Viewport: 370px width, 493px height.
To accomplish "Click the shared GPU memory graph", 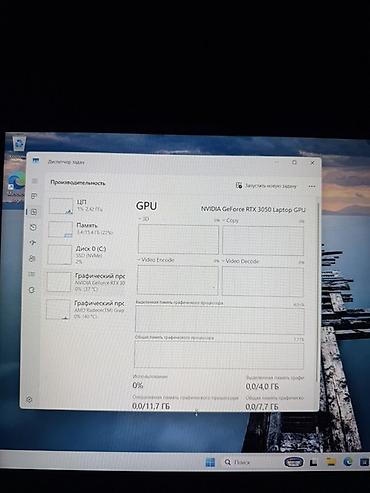I will click(x=219, y=355).
